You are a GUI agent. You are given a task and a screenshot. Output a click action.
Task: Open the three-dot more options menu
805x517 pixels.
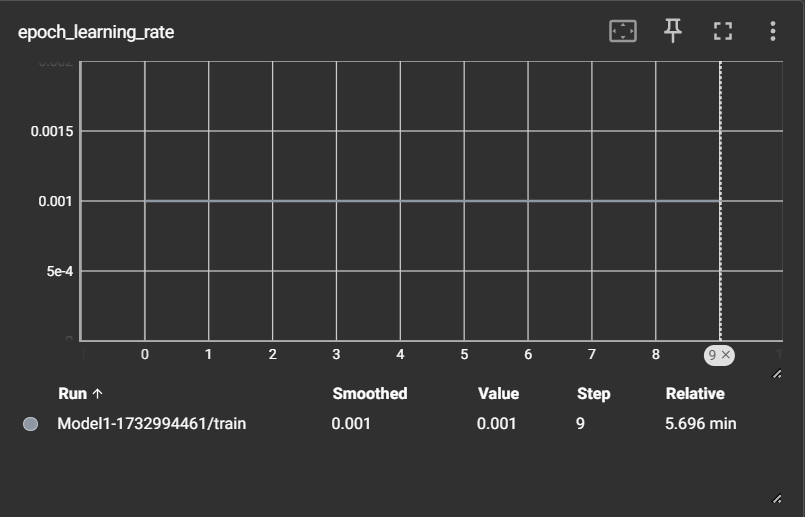(x=772, y=32)
